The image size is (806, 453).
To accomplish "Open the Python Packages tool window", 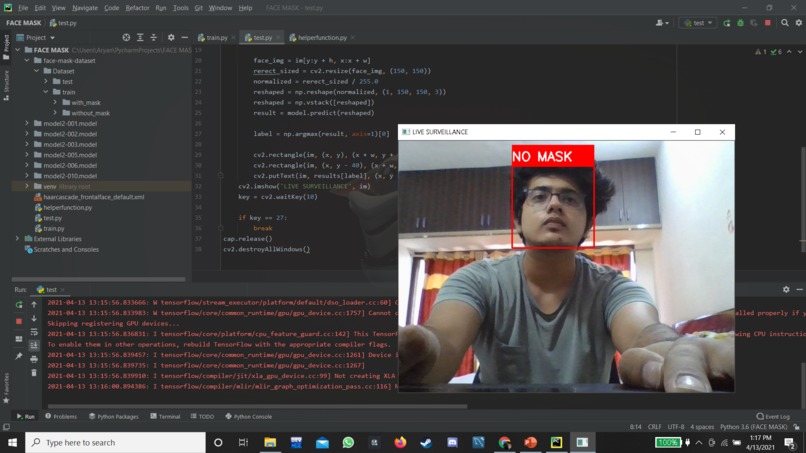I will coord(114,416).
